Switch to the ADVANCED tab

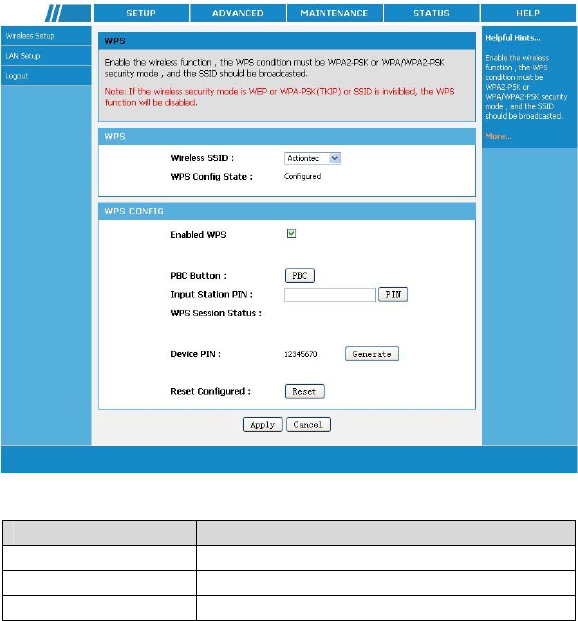[x=238, y=13]
